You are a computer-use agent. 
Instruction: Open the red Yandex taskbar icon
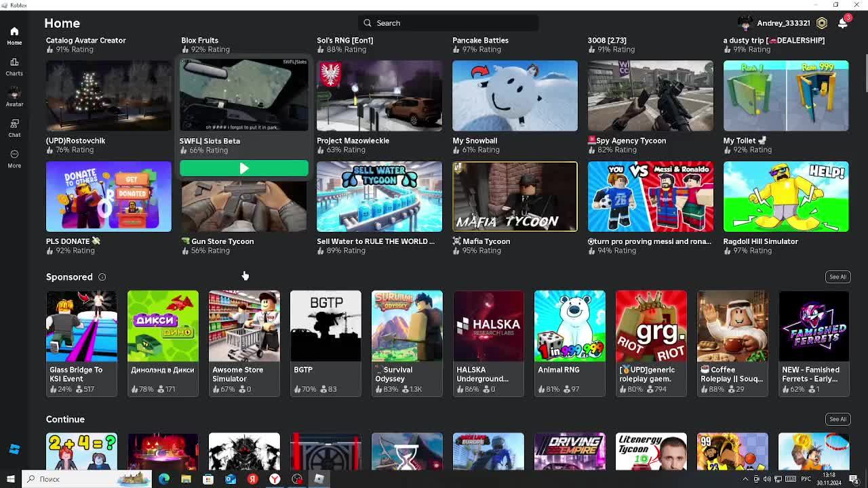[252, 479]
